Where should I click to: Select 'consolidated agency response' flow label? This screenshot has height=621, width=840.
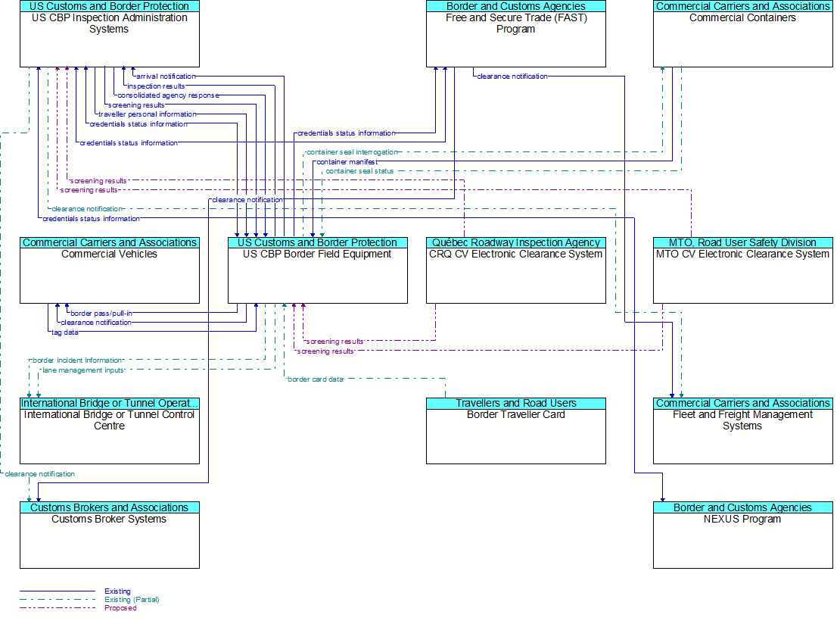pyautogui.click(x=168, y=95)
